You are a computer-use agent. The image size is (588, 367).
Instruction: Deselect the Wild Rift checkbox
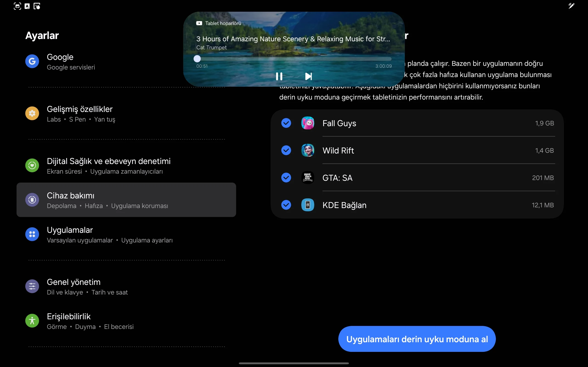coord(286,150)
